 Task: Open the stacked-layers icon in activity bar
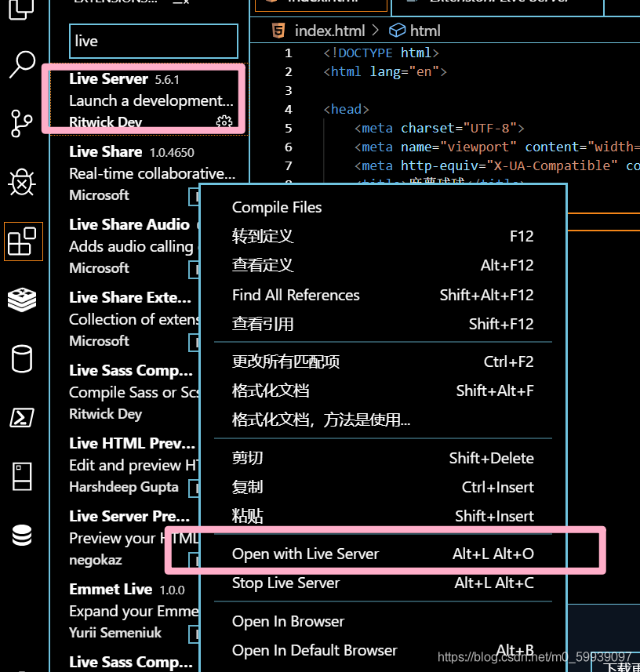click(x=22, y=300)
